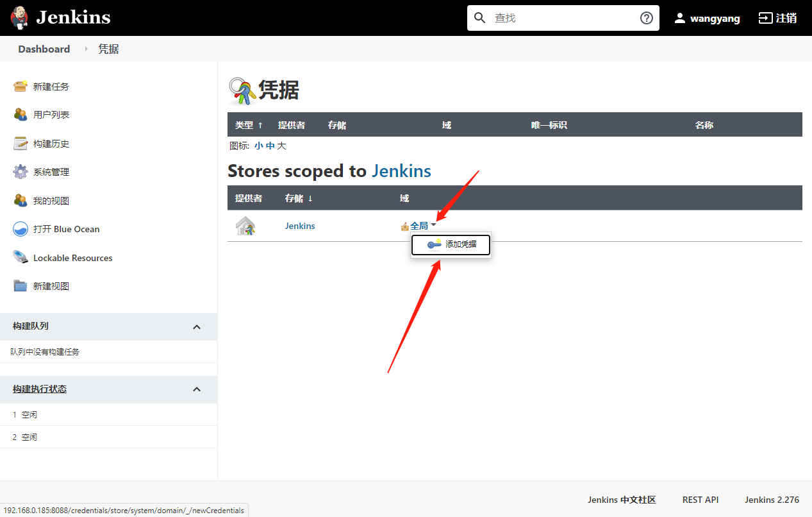812x517 pixels.
Task: Open 新建视图 sidebar link
Action: 51,286
